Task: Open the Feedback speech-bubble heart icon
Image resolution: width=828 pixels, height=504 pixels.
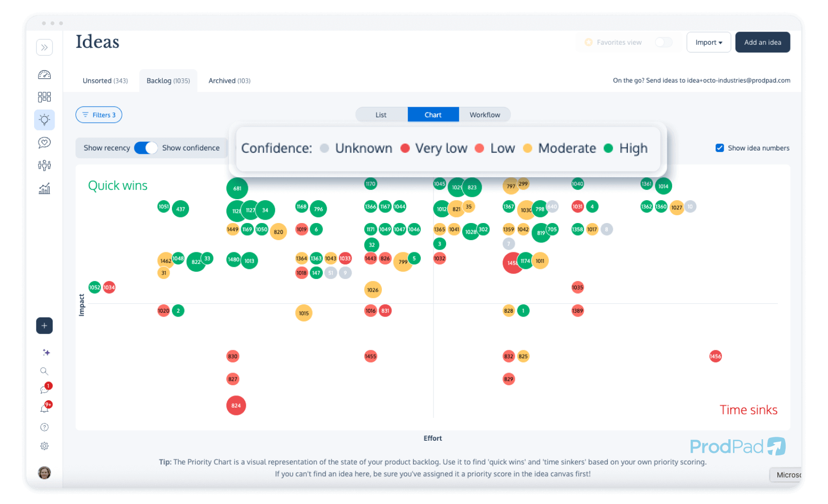Action: (44, 142)
